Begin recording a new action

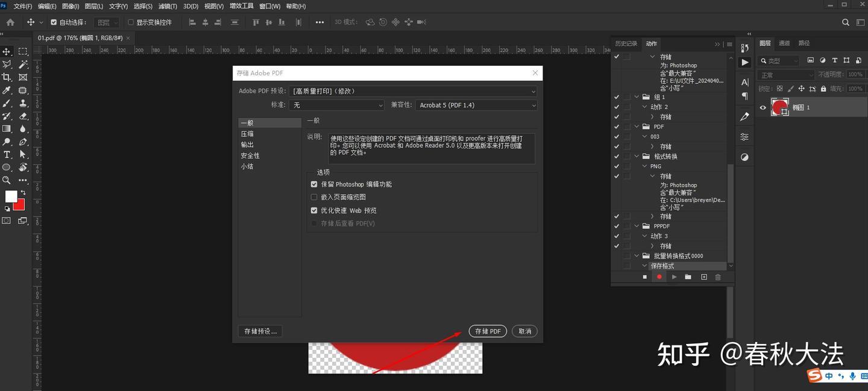click(659, 277)
